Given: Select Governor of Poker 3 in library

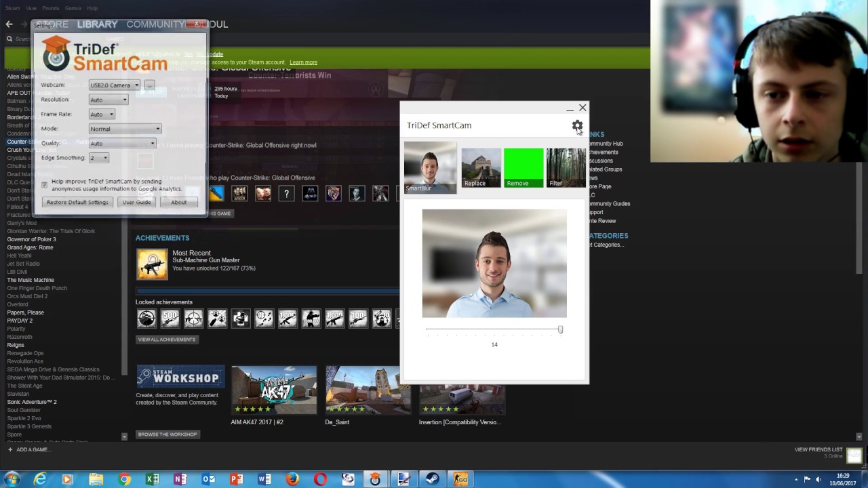Looking at the screenshot, I should pyautogui.click(x=31, y=239).
